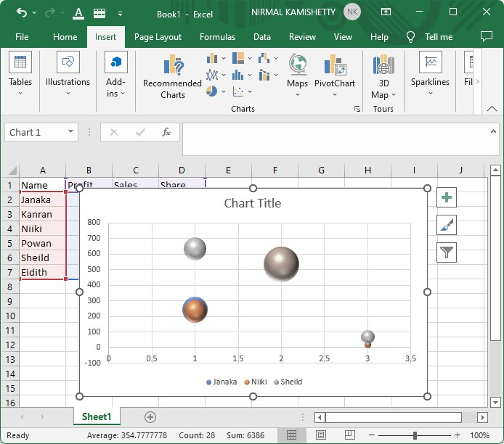
Task: Open the Formulas ribbon tab
Action: click(x=217, y=37)
